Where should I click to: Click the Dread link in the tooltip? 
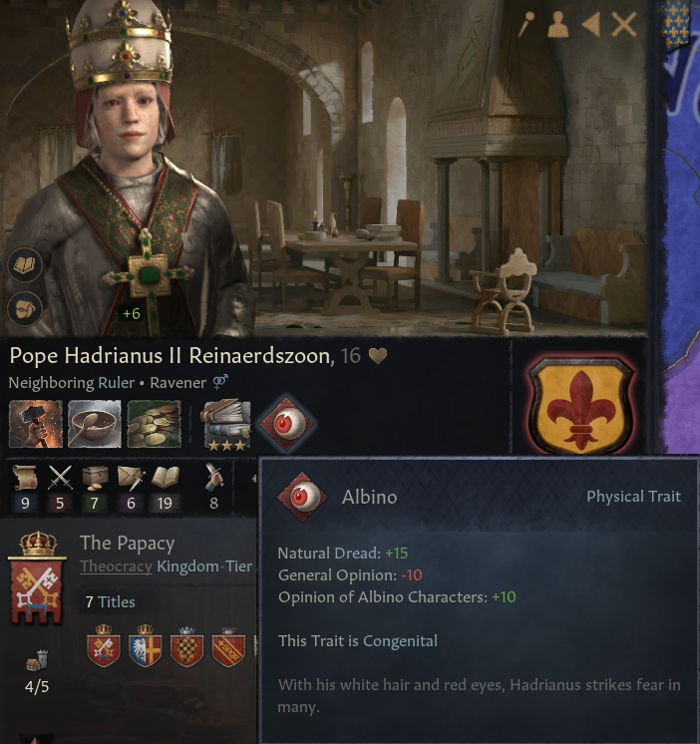coord(356,554)
